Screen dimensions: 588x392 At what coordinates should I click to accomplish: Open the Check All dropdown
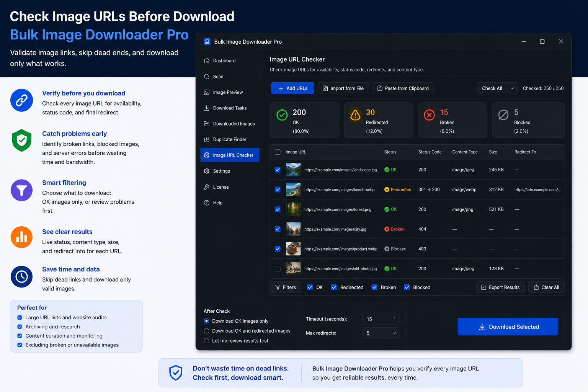(x=497, y=88)
